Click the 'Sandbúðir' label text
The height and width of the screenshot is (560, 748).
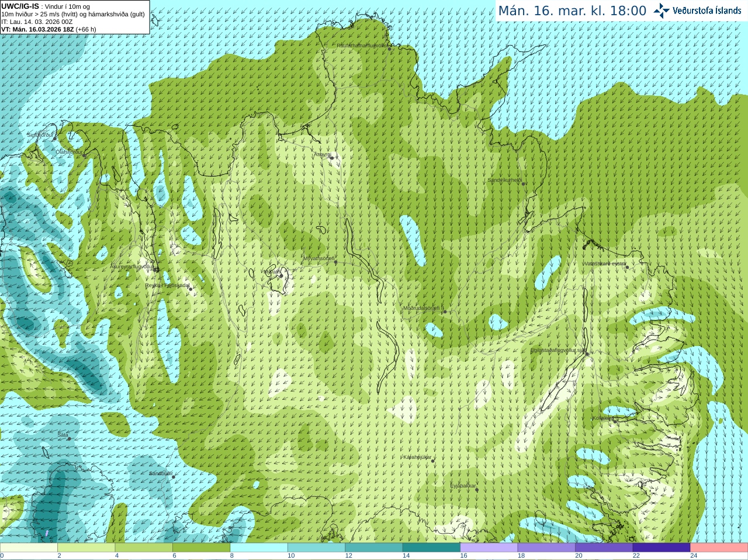(160, 473)
